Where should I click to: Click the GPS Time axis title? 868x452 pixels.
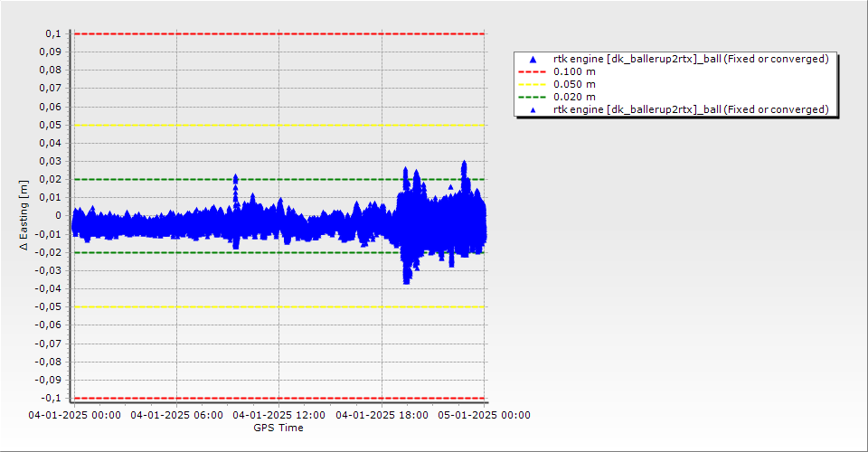[x=278, y=428]
